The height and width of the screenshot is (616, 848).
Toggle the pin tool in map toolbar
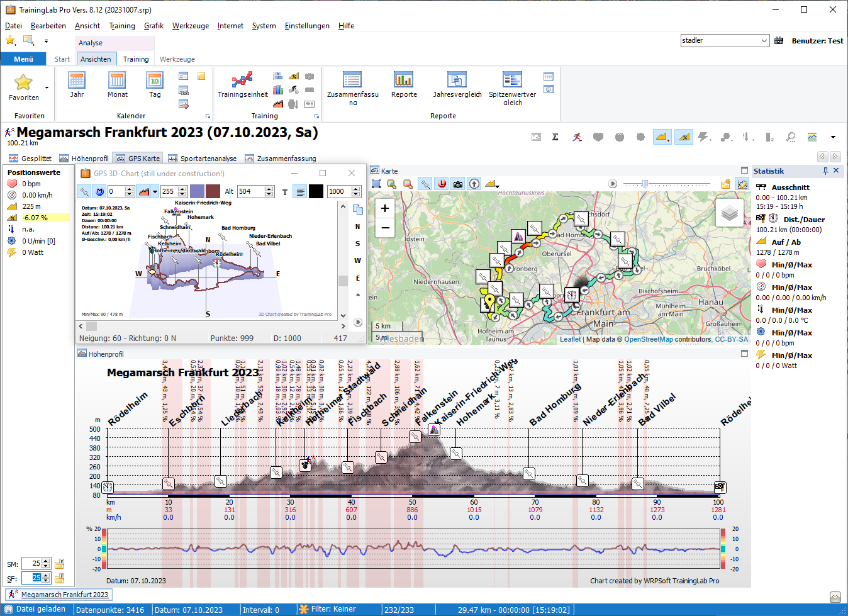[x=426, y=184]
